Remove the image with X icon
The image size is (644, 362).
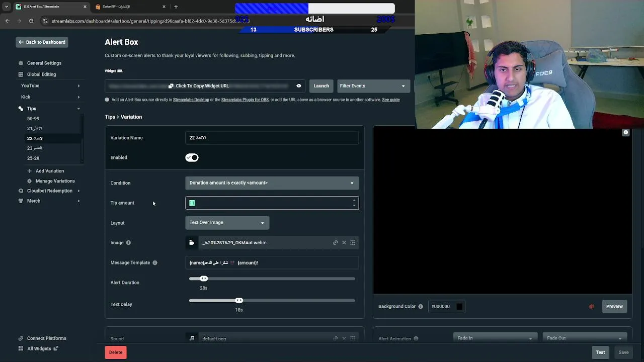coord(344,243)
